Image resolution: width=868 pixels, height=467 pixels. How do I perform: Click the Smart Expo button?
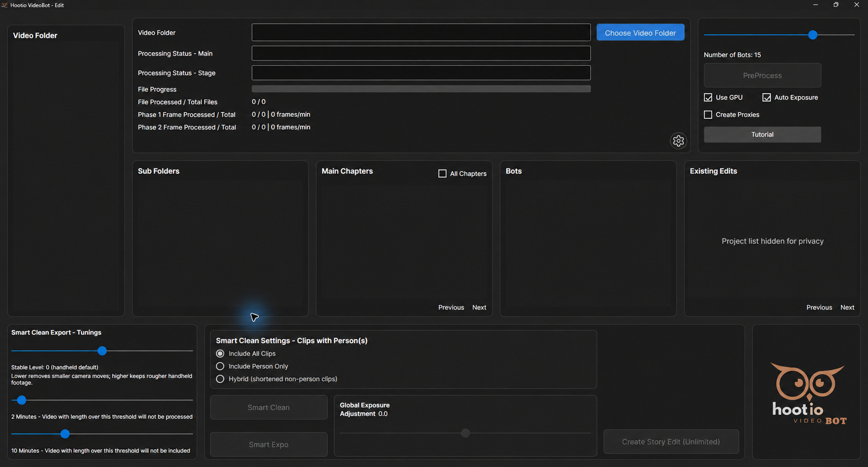pyautogui.click(x=269, y=444)
